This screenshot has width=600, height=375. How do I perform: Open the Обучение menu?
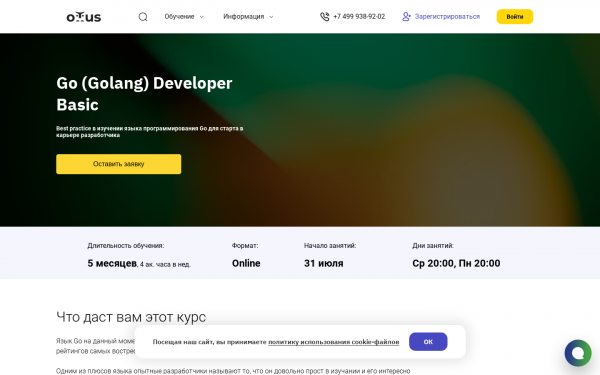tap(179, 16)
